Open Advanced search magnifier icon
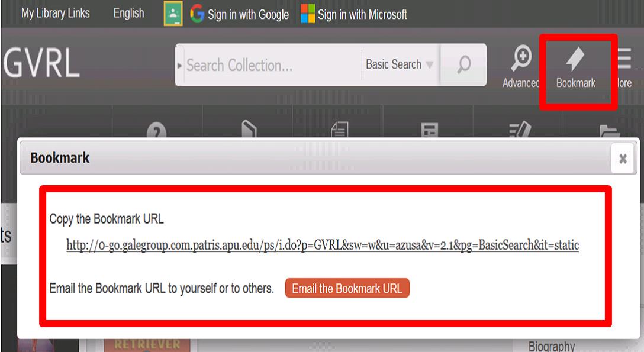 [x=521, y=59]
